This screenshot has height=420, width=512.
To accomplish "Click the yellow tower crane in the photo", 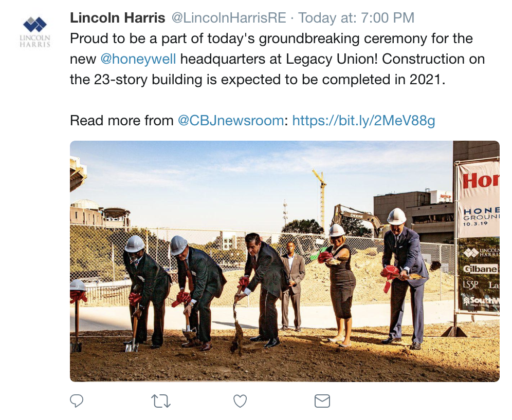I will tap(322, 198).
